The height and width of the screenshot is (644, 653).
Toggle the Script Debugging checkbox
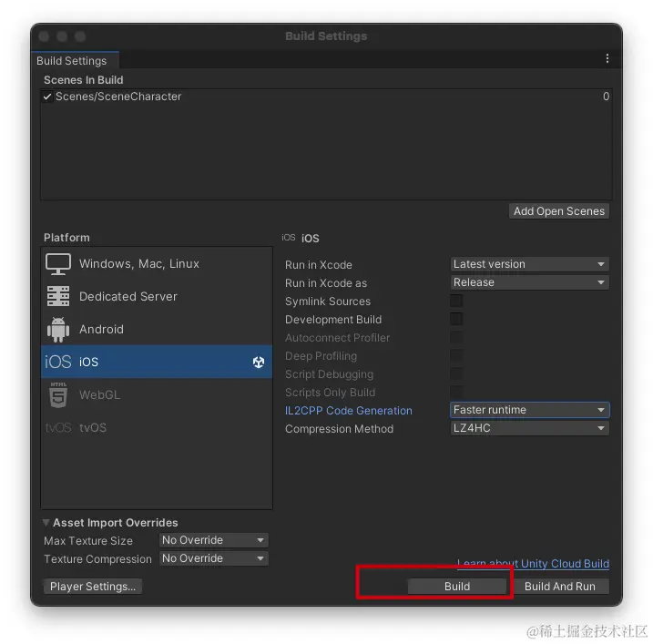456,373
